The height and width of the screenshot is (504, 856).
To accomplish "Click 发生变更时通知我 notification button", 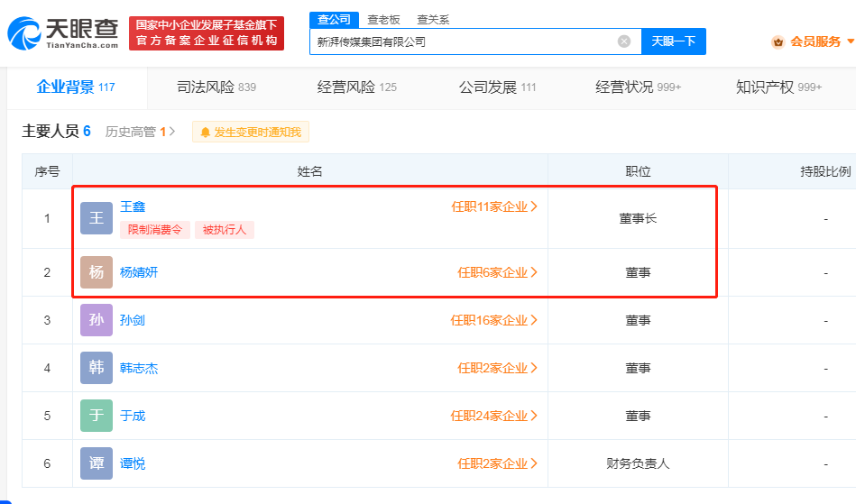I will 251,132.
